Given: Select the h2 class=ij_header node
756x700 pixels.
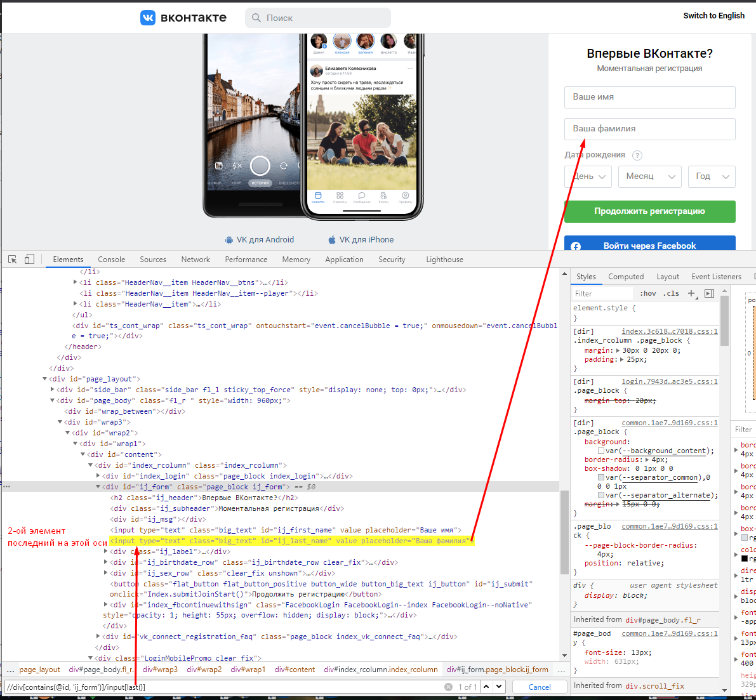Looking at the screenshot, I should [x=204, y=498].
